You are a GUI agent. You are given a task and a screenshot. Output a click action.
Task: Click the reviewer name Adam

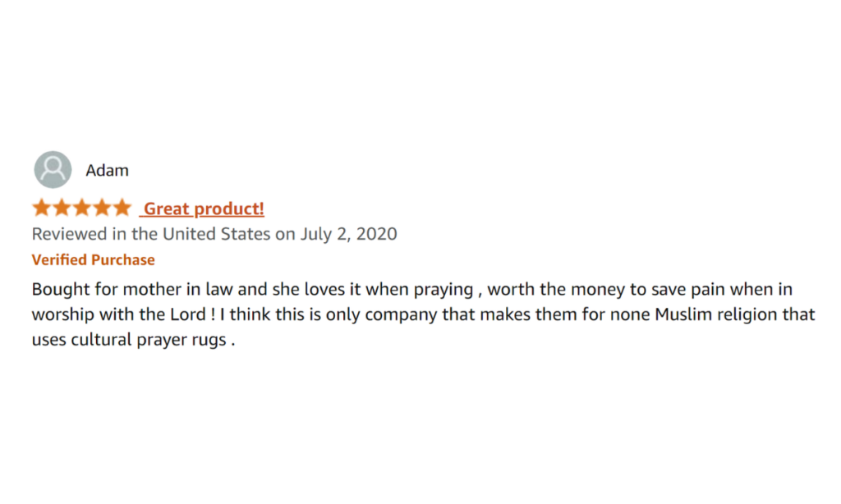(107, 171)
